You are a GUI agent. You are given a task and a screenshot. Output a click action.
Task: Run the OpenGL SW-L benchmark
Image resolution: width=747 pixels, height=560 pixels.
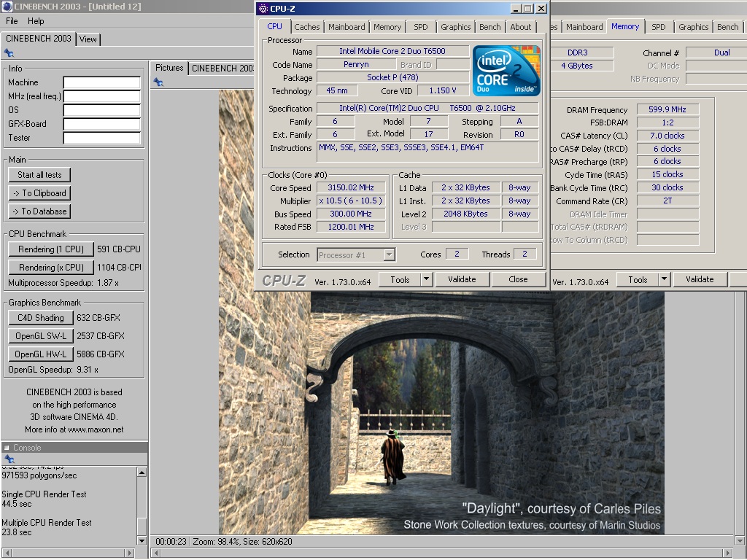click(41, 335)
